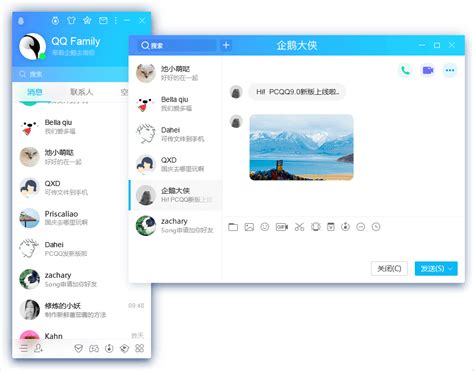This screenshot has width=474, height=371.
Task: Click the main panel search field
Action: pyautogui.click(x=71, y=74)
